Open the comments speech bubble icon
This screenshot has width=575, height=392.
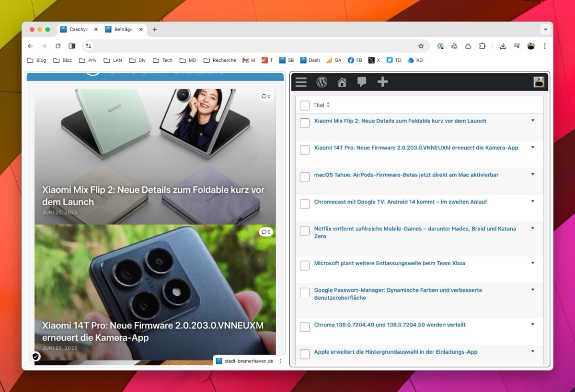pyautogui.click(x=362, y=82)
